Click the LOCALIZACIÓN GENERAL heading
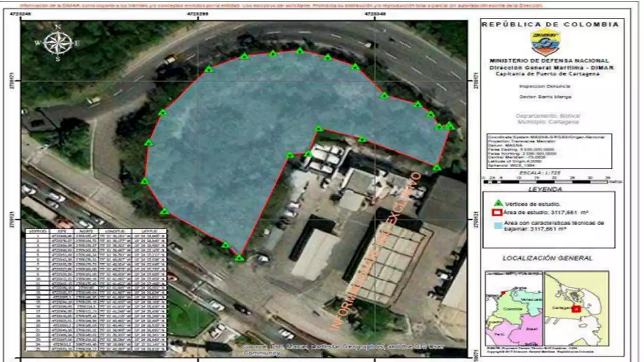 click(x=547, y=258)
